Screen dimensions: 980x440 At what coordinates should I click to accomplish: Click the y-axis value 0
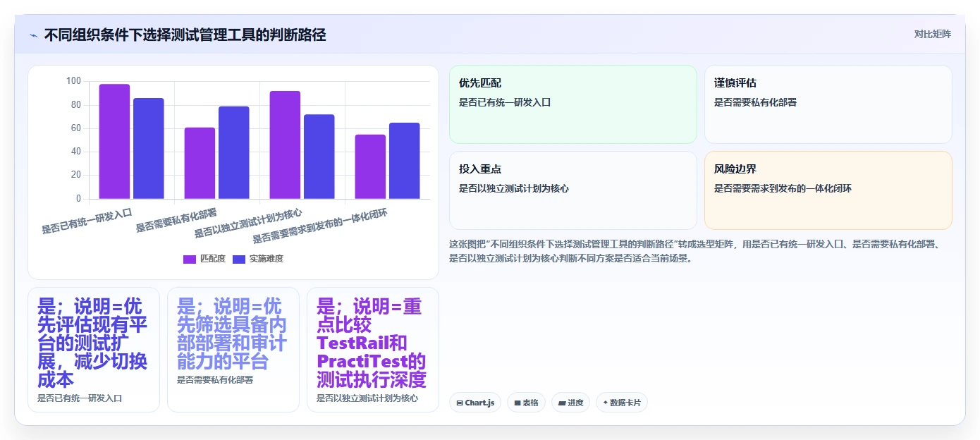click(x=79, y=198)
